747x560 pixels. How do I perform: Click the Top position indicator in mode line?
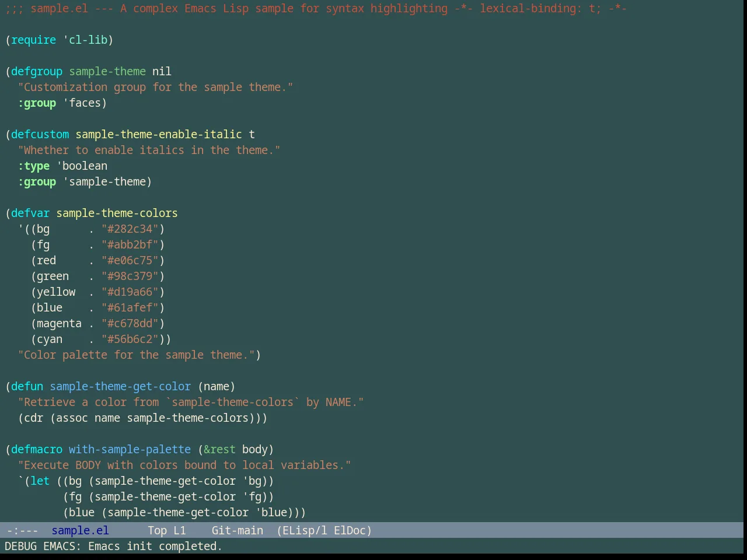point(157,530)
